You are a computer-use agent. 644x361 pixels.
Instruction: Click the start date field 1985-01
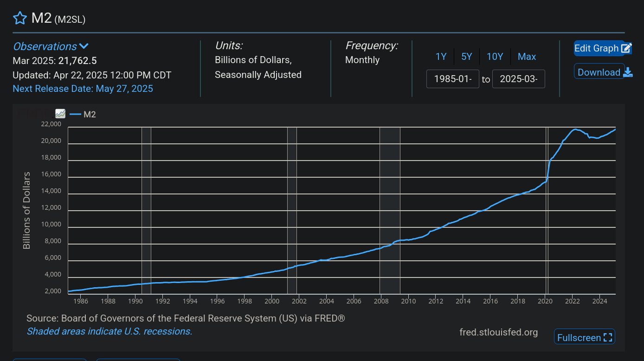click(452, 79)
